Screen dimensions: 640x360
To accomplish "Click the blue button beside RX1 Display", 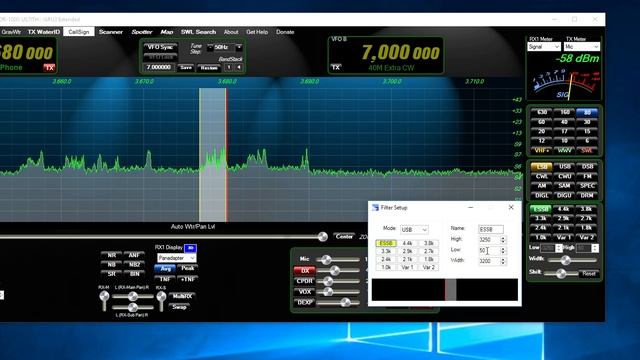I will (x=190, y=248).
